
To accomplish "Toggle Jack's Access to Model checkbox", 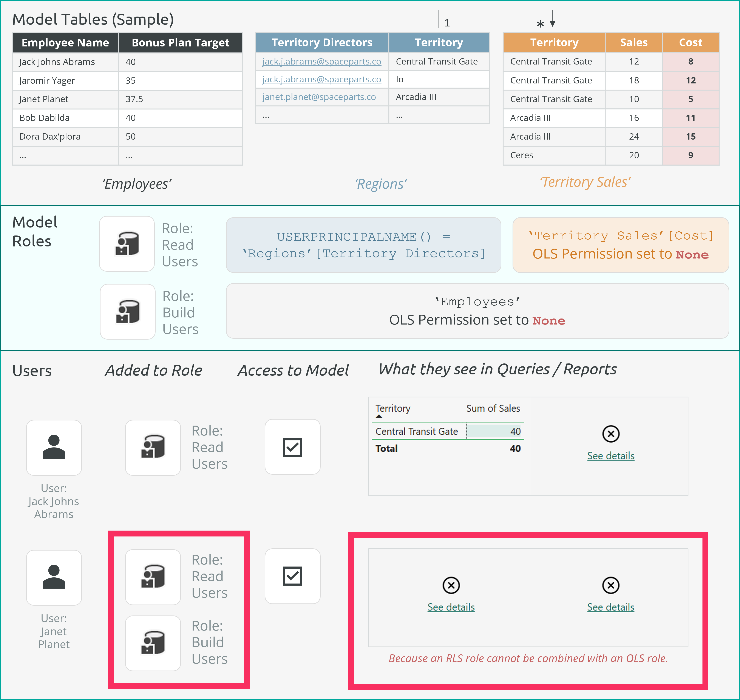I will (x=292, y=447).
